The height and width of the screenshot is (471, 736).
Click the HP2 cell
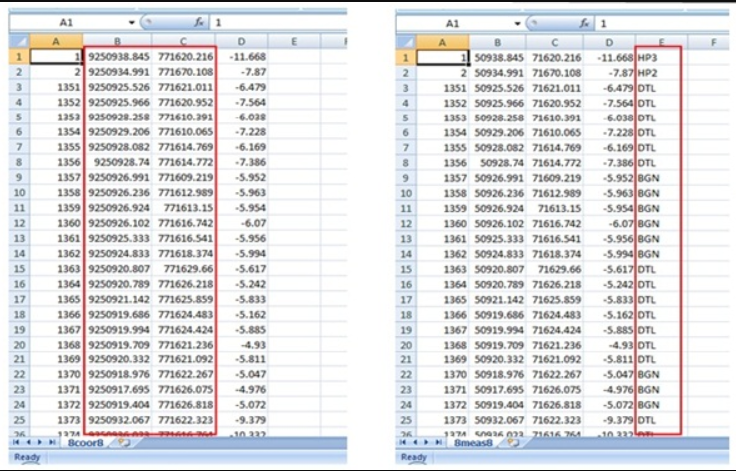pos(661,73)
